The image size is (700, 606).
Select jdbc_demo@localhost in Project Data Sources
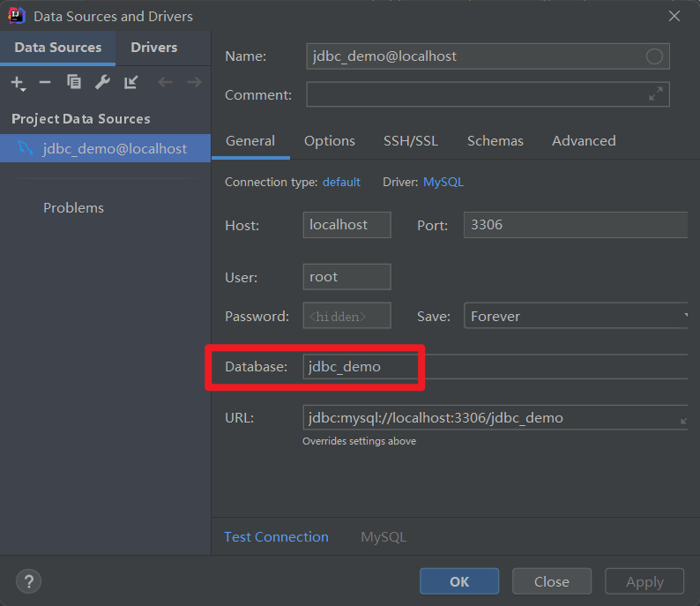106,148
